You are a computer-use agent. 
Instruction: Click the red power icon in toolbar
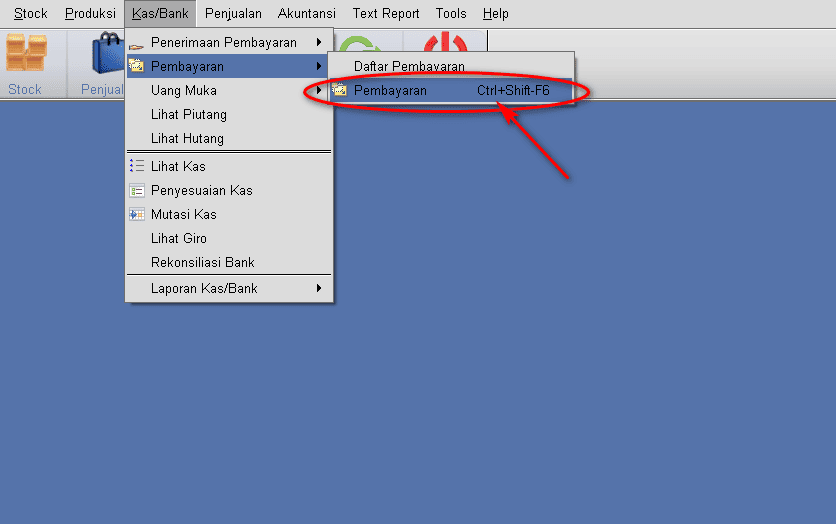(446, 42)
